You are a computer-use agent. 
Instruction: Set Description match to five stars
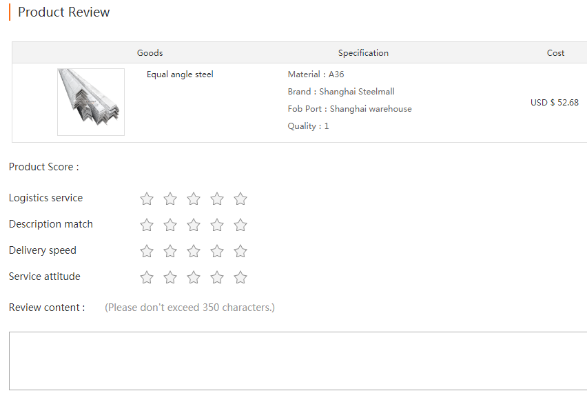point(240,225)
